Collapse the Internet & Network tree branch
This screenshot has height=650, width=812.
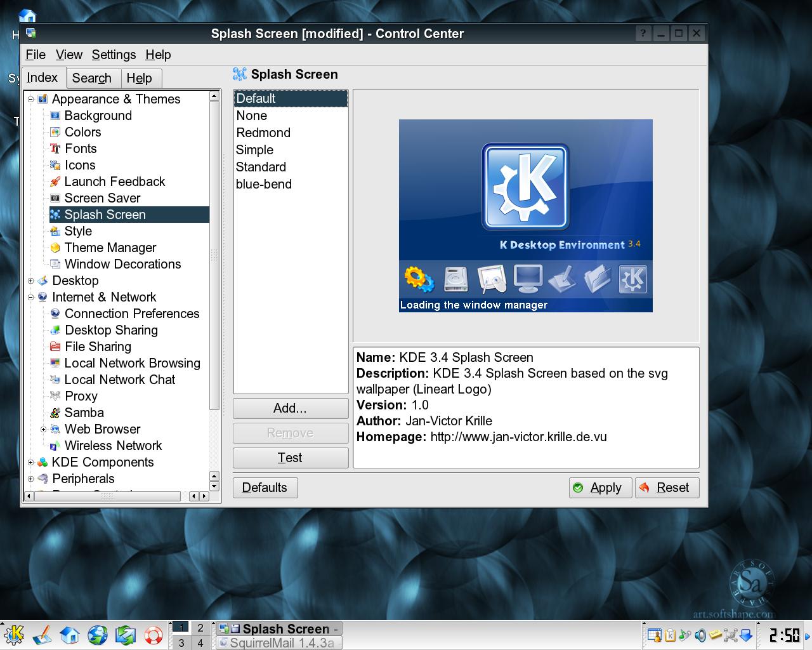[x=30, y=297]
